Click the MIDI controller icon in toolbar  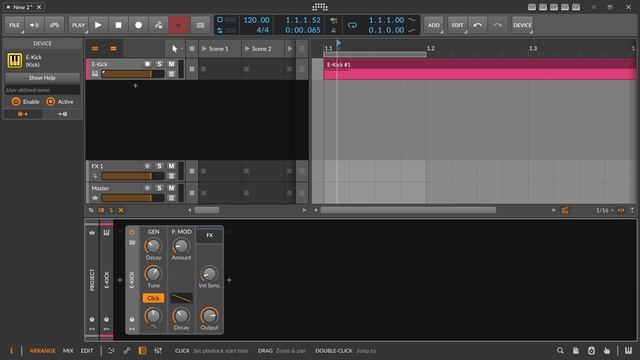[x=54, y=25]
